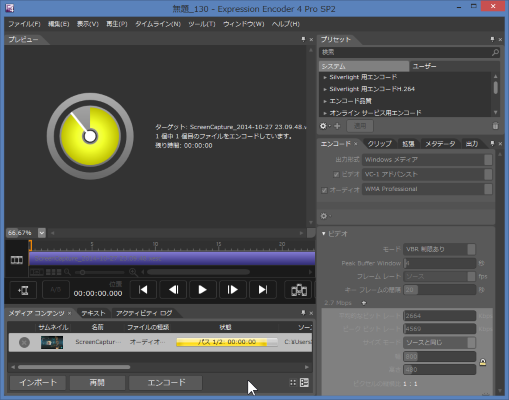This screenshot has width=509, height=400.
Task: Open the devices preview icon
Action: [x=299, y=290]
